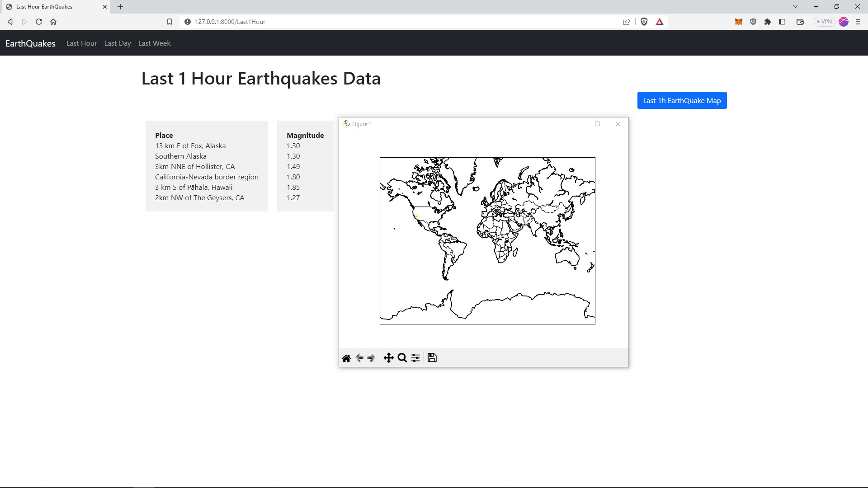Open the subplot configuration settings
The height and width of the screenshot is (488, 868).
click(415, 357)
